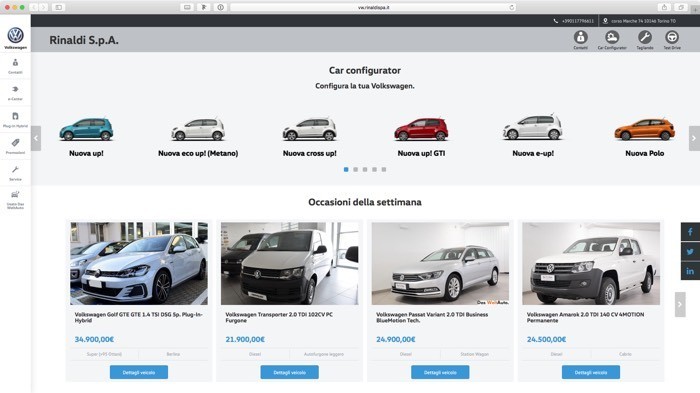Click Dettagli veicolo for the Golf GTE

point(139,372)
